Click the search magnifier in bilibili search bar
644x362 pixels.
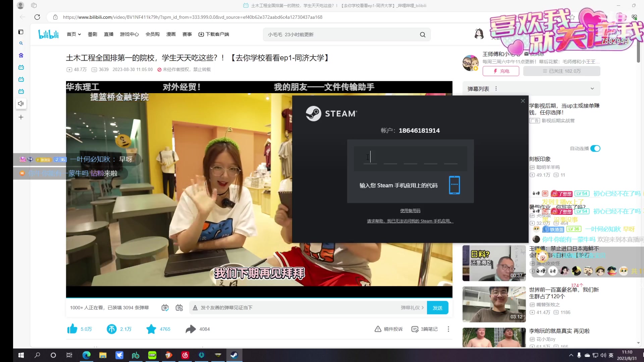(423, 35)
